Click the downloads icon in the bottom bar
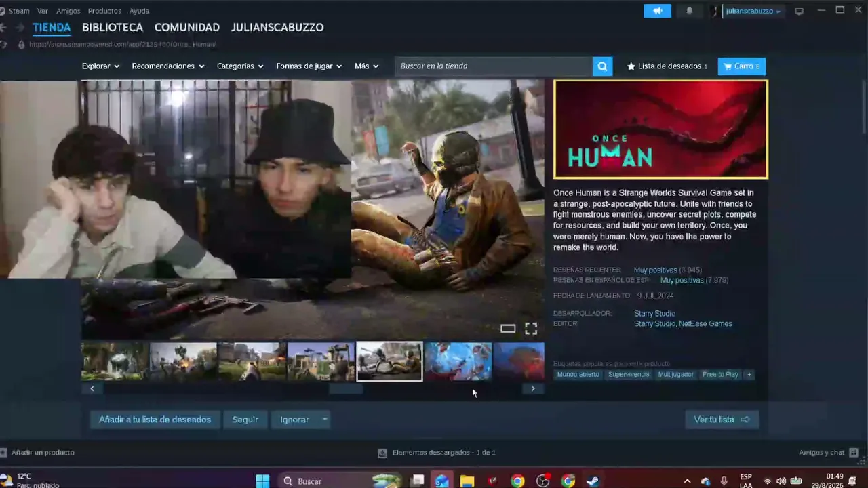868x488 pixels. coord(382,452)
